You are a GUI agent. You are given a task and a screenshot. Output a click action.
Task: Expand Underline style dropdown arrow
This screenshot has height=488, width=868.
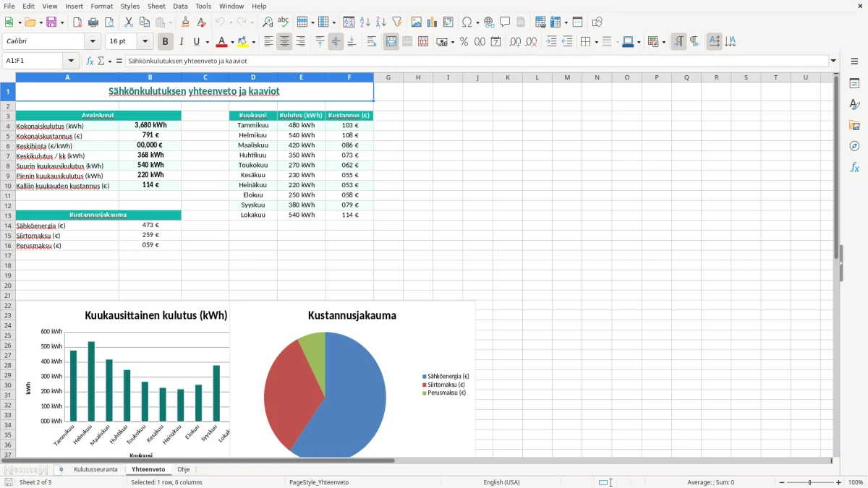(x=207, y=42)
